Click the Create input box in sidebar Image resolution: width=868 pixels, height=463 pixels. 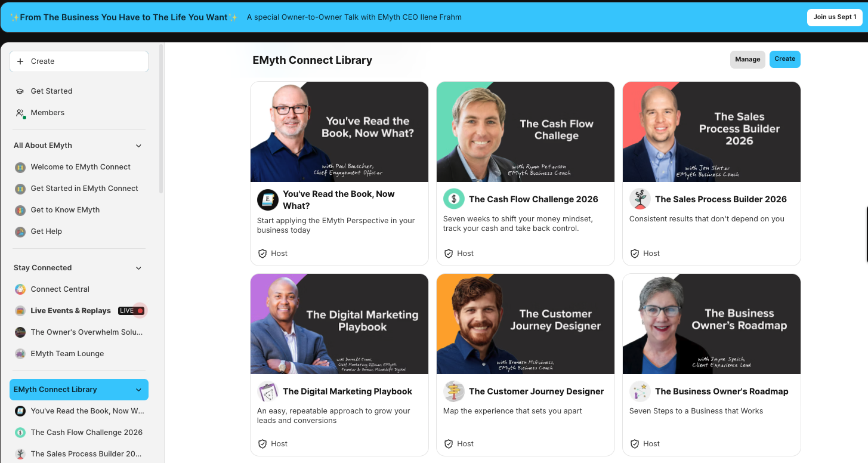[79, 61]
